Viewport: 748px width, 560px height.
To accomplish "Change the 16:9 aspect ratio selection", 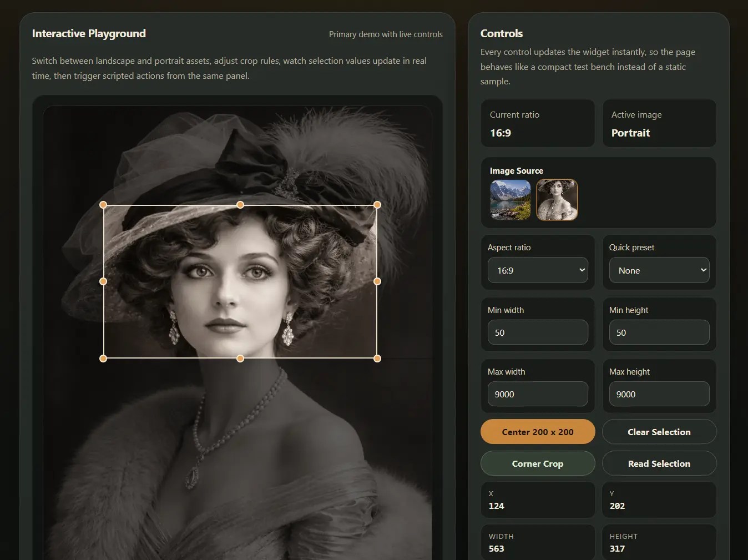I will pyautogui.click(x=537, y=270).
